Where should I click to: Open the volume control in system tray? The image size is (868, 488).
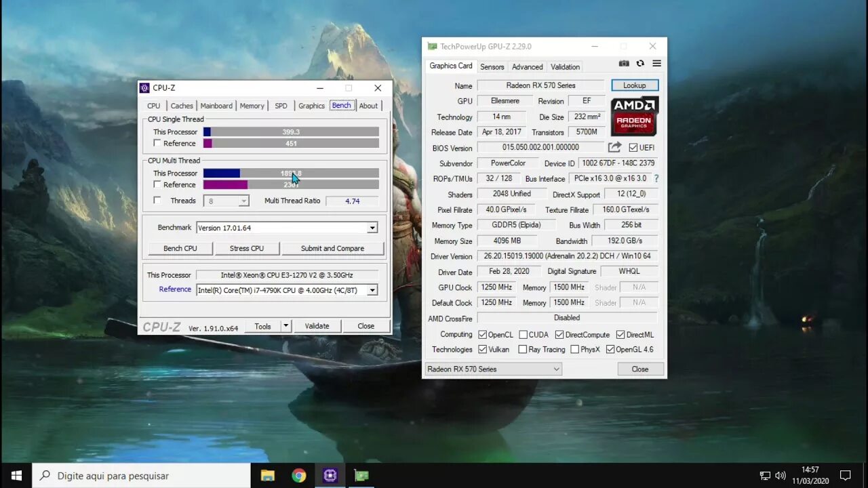point(781,476)
